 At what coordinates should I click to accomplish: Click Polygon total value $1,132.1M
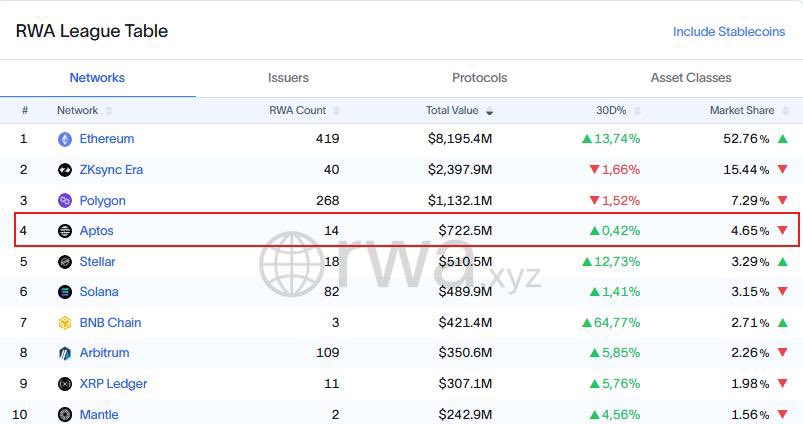(x=460, y=200)
